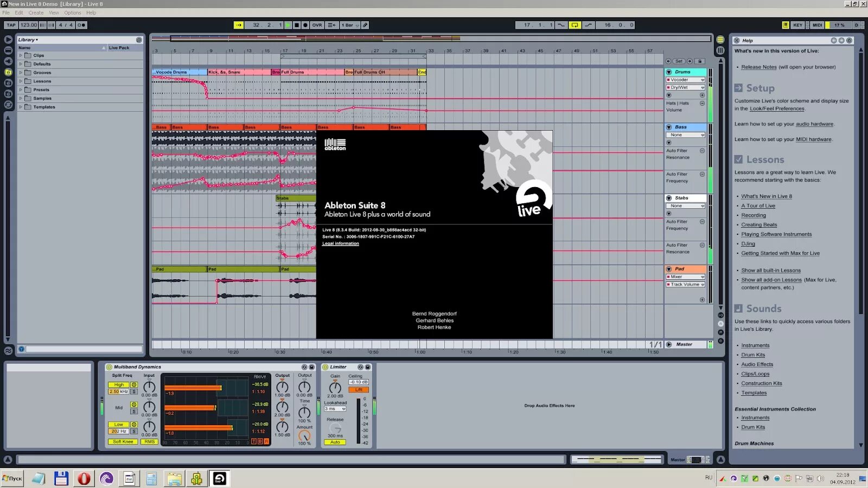Open the View menu
The height and width of the screenshot is (488, 868).
click(54, 13)
